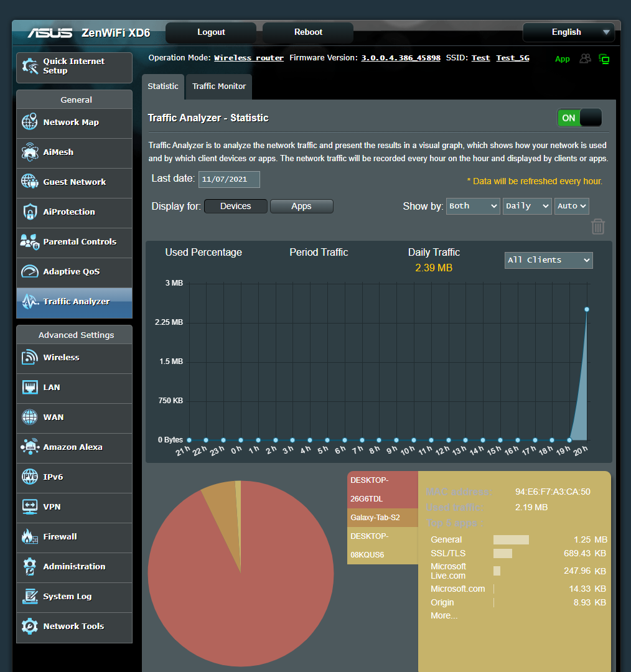The height and width of the screenshot is (672, 631).
Task: Open the Network Map menu item
Action: [74, 123]
